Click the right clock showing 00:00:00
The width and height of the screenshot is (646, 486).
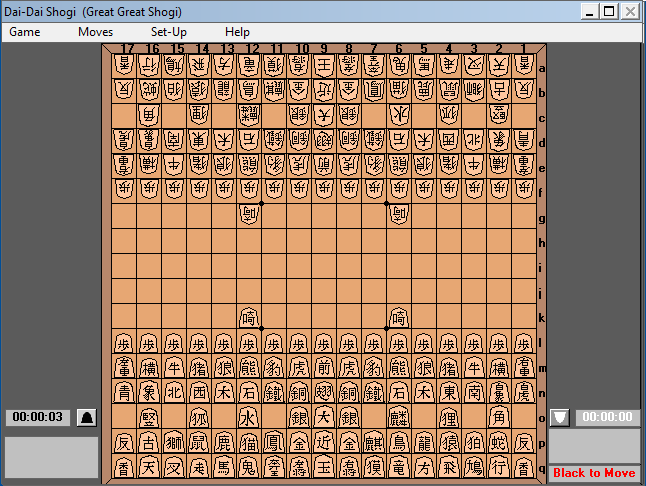point(607,417)
